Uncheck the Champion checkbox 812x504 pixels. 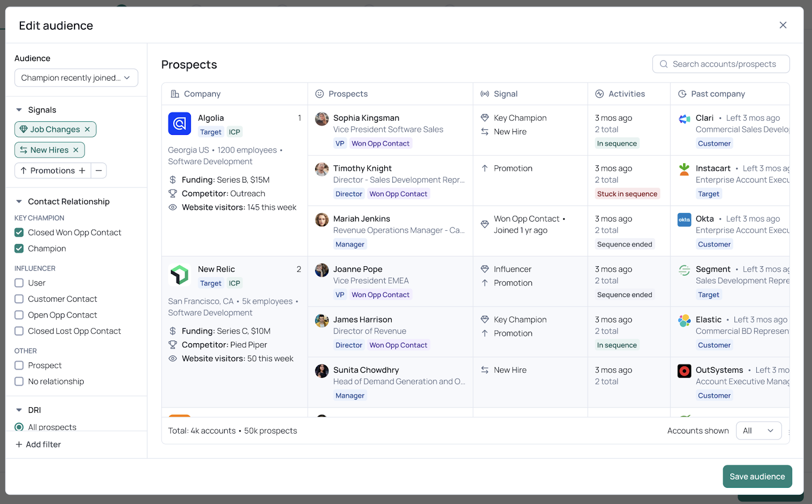pos(19,248)
